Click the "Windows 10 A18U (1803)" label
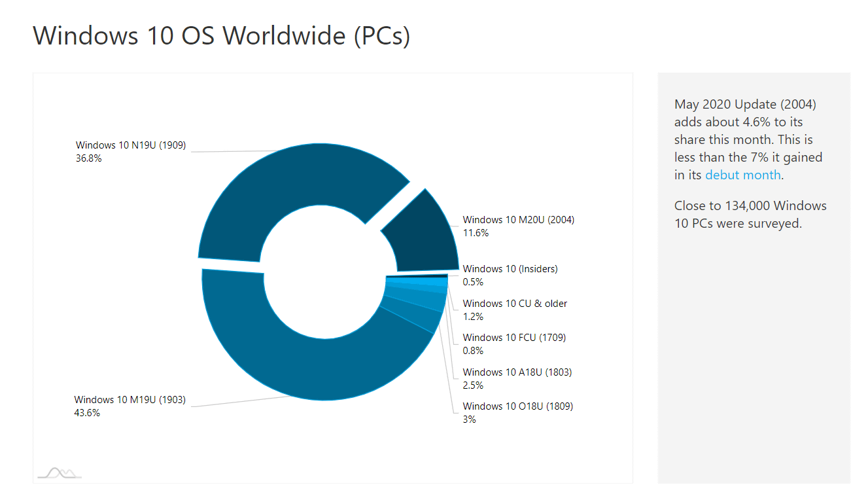 coord(517,372)
